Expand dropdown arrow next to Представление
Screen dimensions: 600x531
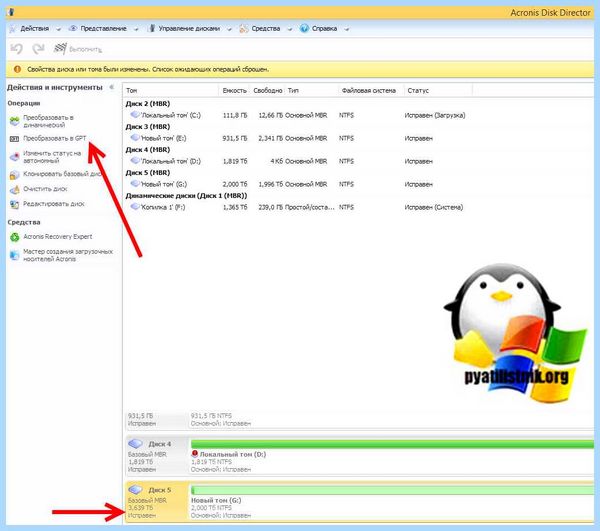(x=136, y=29)
